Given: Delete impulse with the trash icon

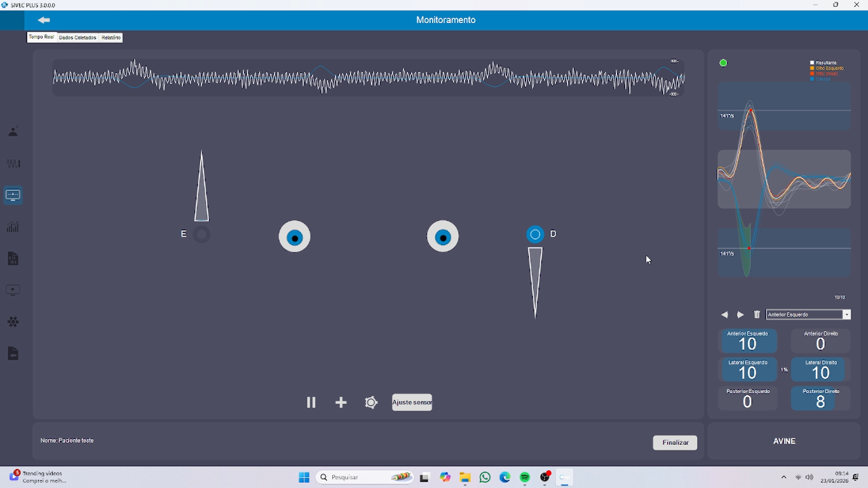Looking at the screenshot, I should click(x=757, y=315).
